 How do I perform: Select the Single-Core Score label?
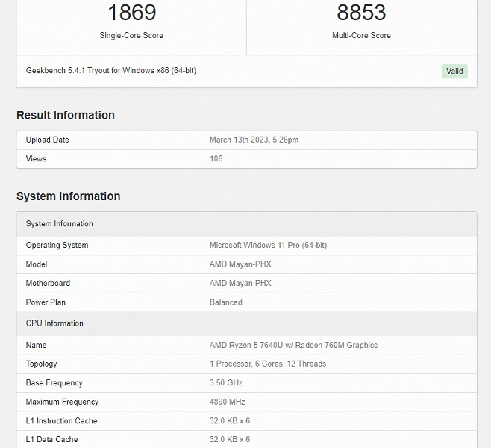(x=131, y=35)
